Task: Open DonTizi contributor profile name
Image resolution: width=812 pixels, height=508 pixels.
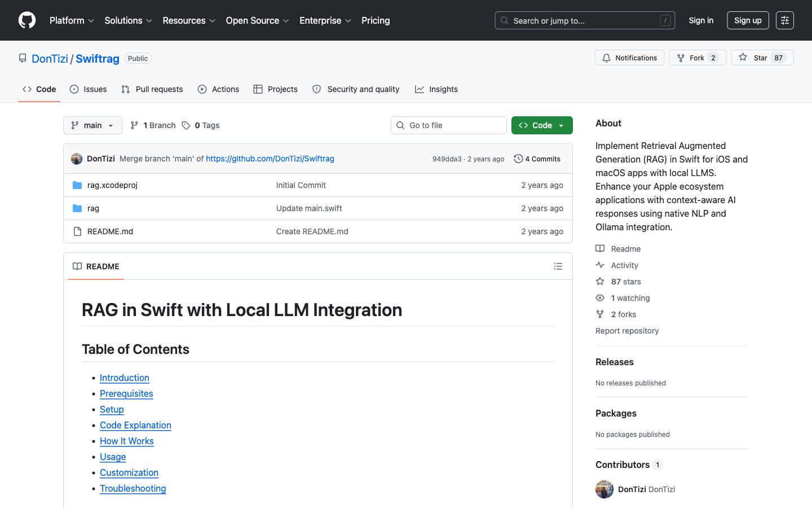Action: 632,489
